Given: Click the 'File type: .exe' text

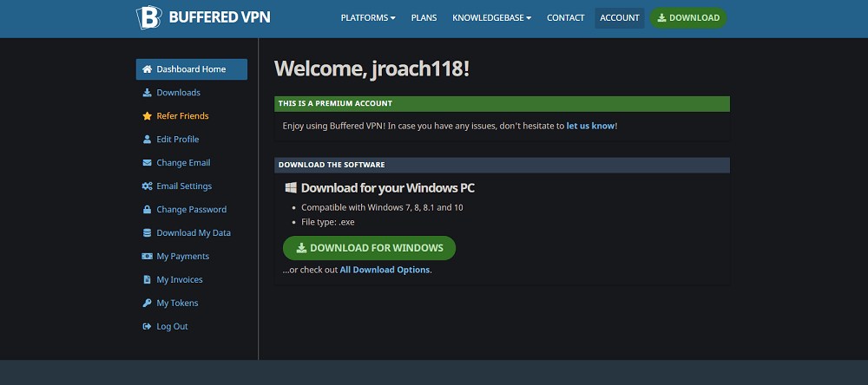Looking at the screenshot, I should [328, 222].
